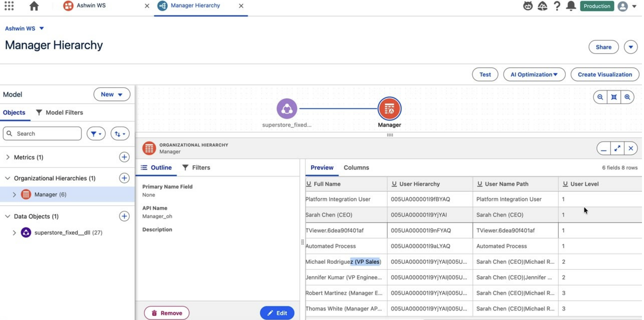Open the user profile avatar

pyautogui.click(x=622, y=6)
